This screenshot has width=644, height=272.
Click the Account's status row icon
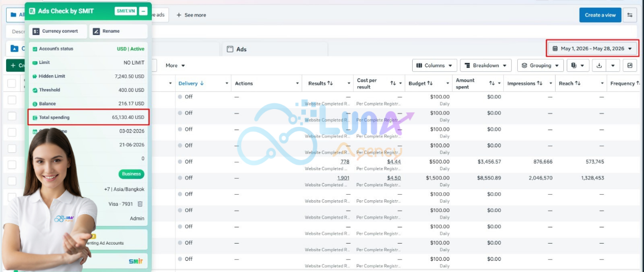click(x=35, y=49)
